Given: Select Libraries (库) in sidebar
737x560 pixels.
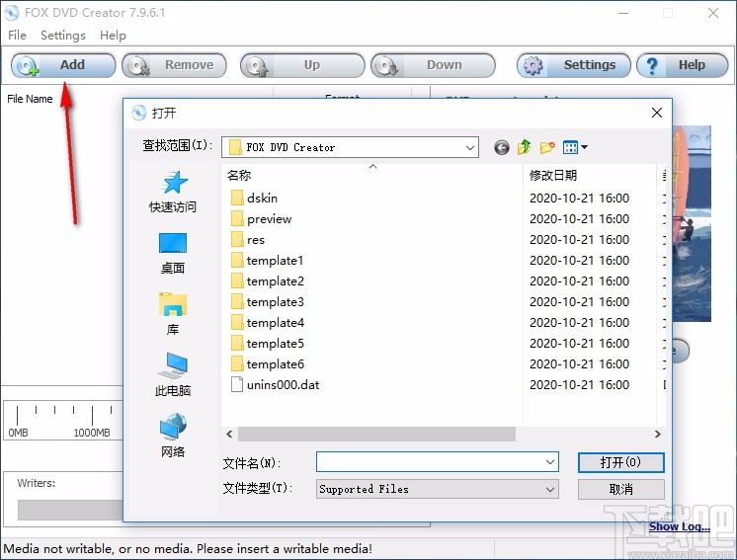Looking at the screenshot, I should pos(173,314).
